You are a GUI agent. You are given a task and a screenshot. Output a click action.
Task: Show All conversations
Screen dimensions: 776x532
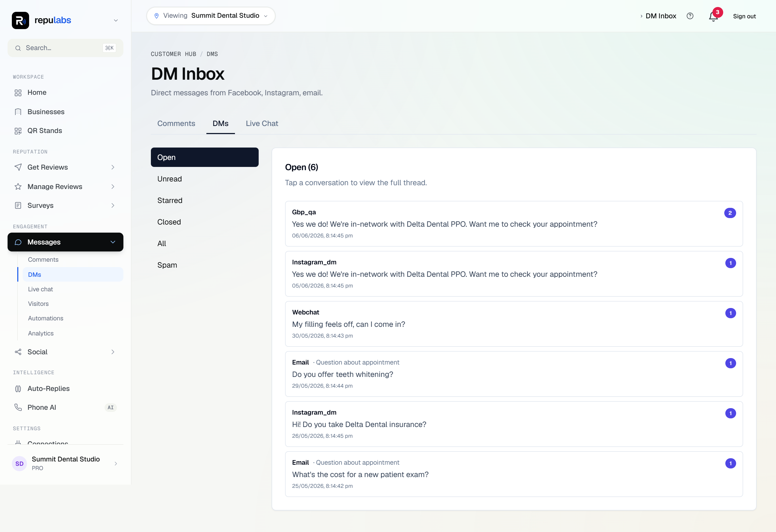pos(205,243)
